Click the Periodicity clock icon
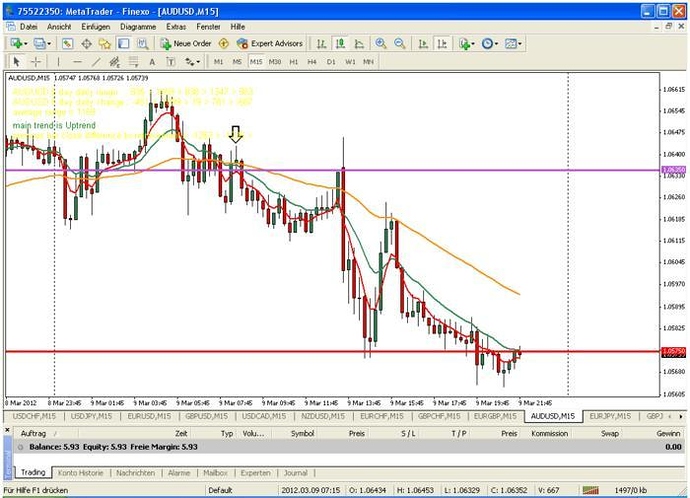The height and width of the screenshot is (498, 690). pyautogui.click(x=487, y=44)
